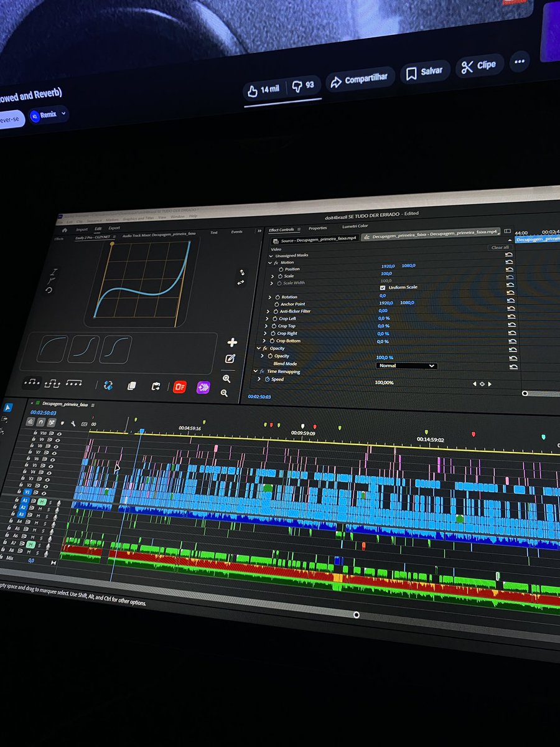Enable voice-over record on A1 track
Viewport: 560px width, 747px height.
(x=58, y=504)
